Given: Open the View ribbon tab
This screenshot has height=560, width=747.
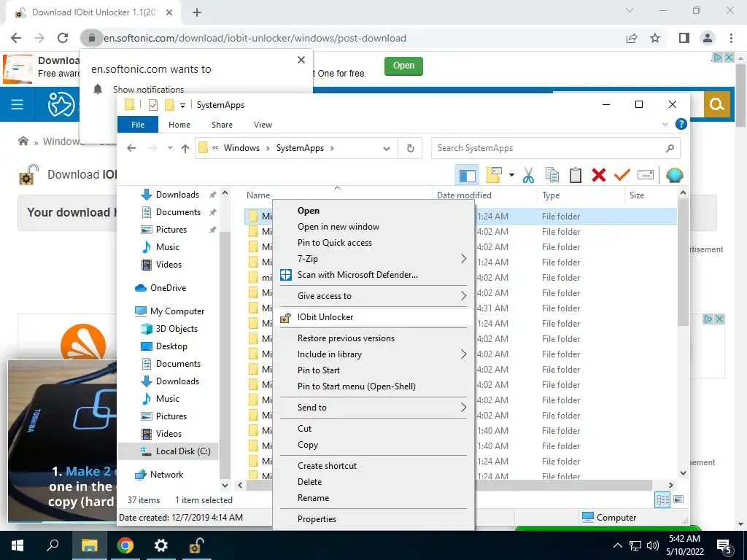Looking at the screenshot, I should pos(263,125).
